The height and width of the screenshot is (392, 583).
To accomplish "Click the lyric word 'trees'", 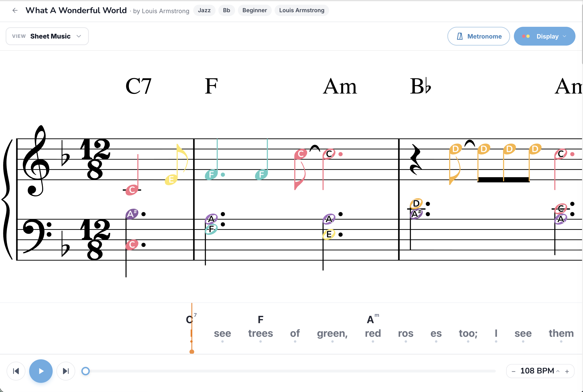I will 260,333.
